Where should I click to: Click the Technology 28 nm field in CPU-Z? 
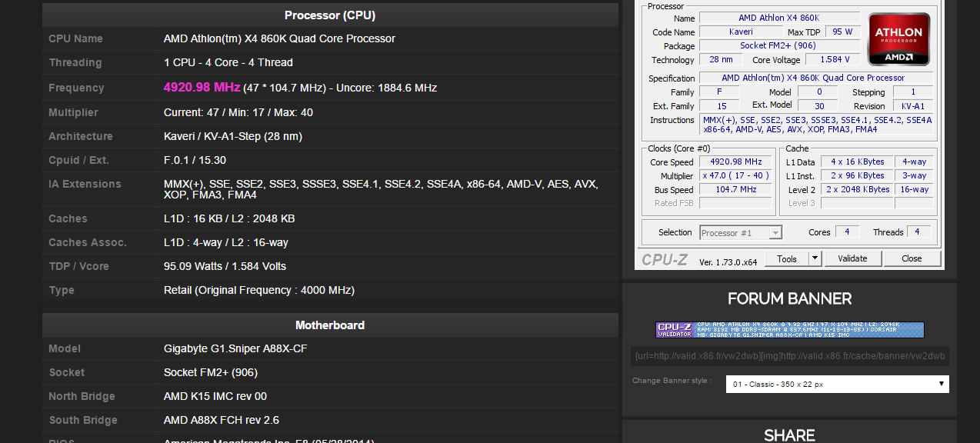coord(721,59)
